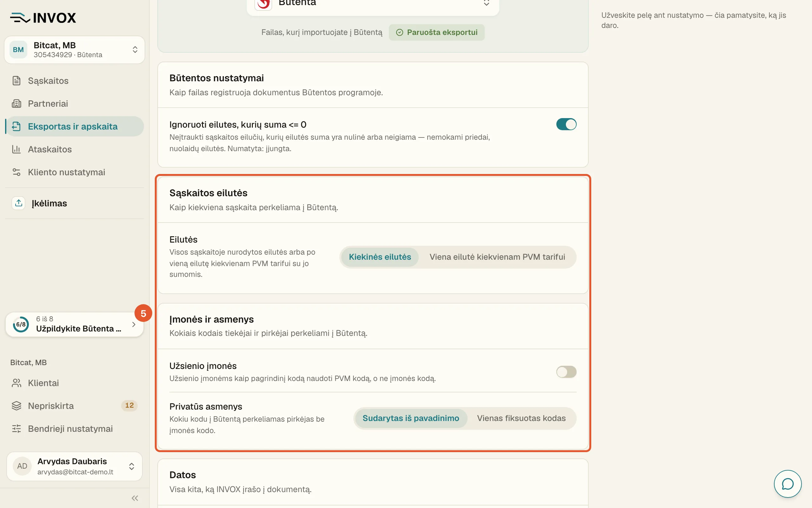This screenshot has width=812, height=508.
Task: Click the Privatūs asmenys label
Action: coord(206,406)
